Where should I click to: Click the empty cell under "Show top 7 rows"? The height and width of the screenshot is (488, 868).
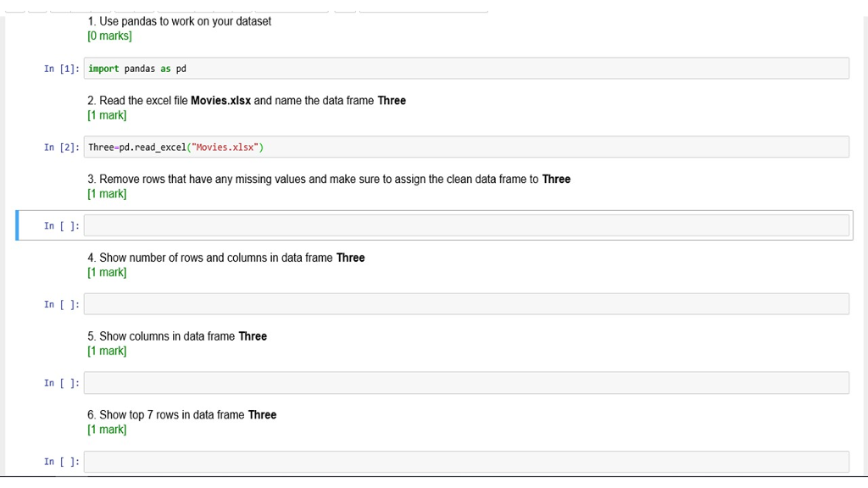click(466, 461)
